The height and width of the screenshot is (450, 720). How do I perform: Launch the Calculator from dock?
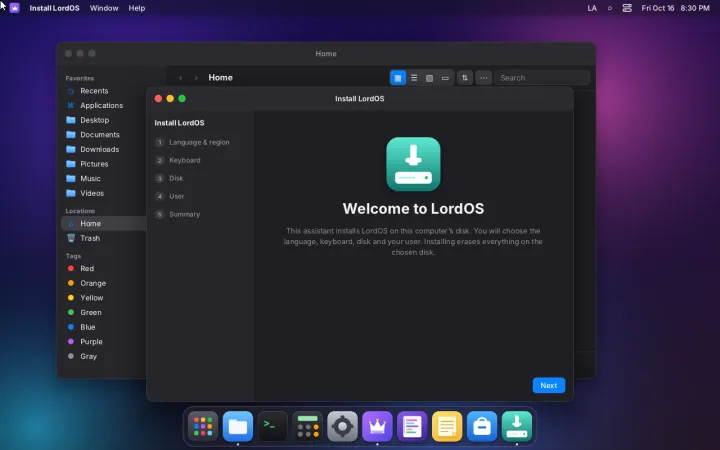point(308,426)
